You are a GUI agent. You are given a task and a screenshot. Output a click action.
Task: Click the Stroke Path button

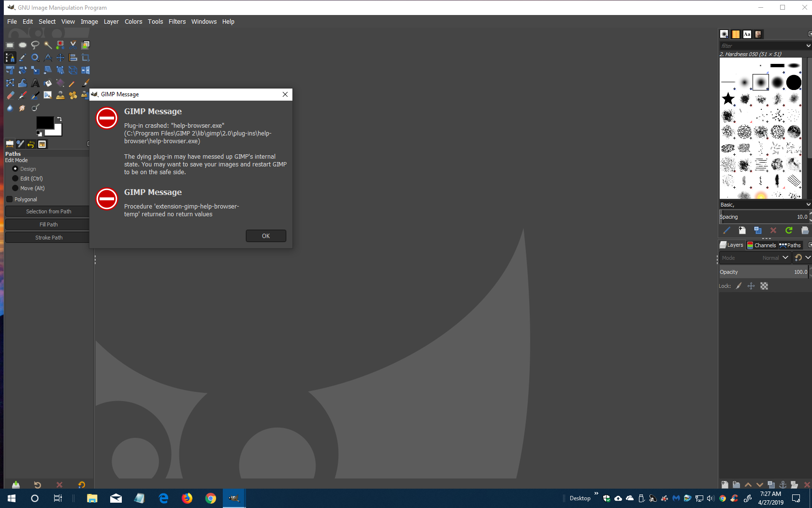point(48,238)
